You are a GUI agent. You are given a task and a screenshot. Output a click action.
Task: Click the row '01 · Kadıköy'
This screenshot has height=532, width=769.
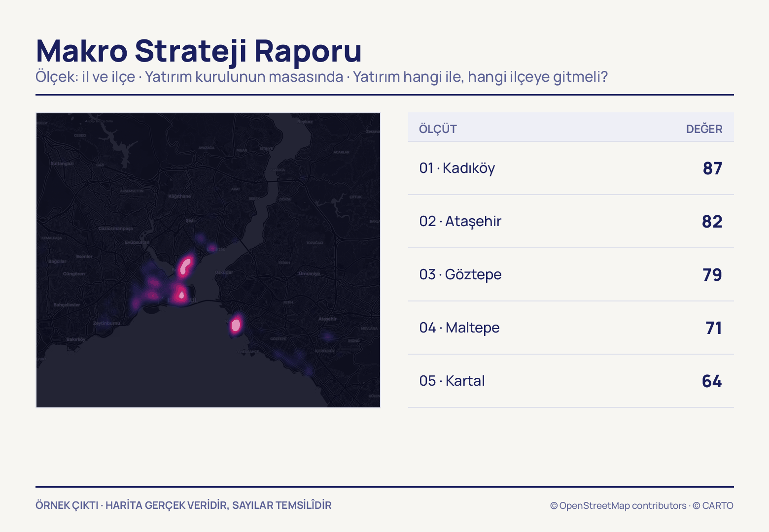point(571,168)
